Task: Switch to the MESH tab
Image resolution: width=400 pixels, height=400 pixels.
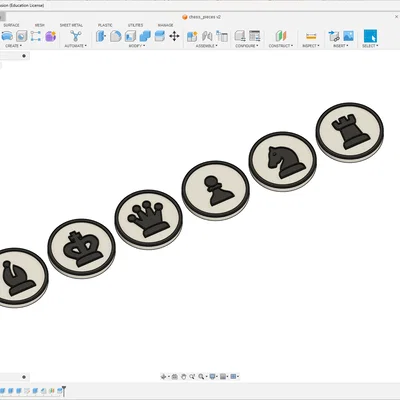Action: pos(40,25)
